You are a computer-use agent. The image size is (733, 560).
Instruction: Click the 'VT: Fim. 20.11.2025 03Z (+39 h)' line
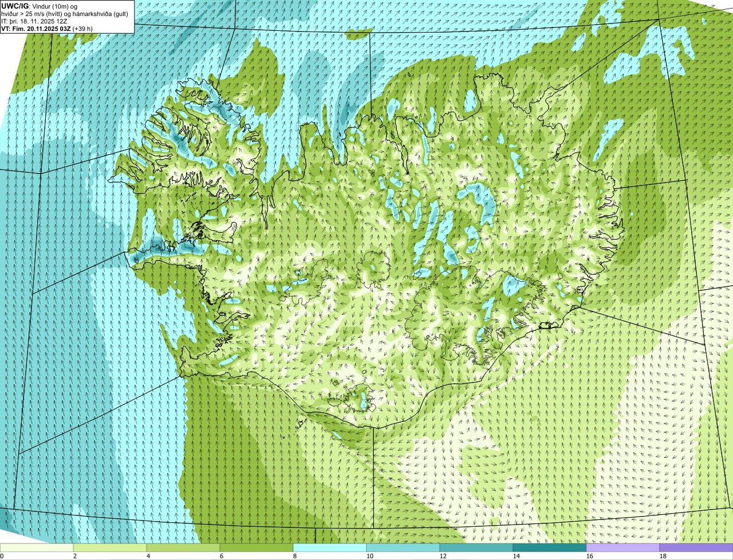[x=47, y=28]
